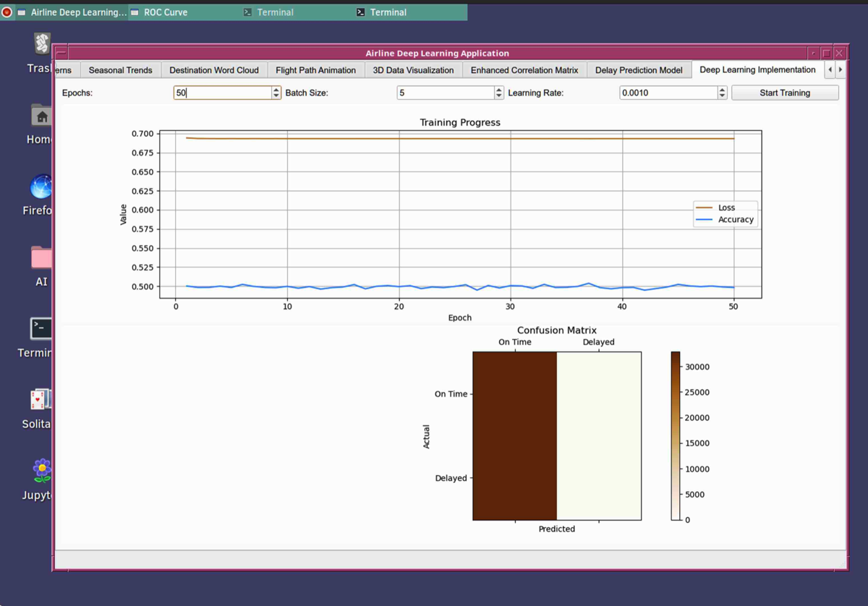Viewport: 868px width, 606px height.
Task: Increase the Batch Size with the up arrow
Action: point(499,90)
